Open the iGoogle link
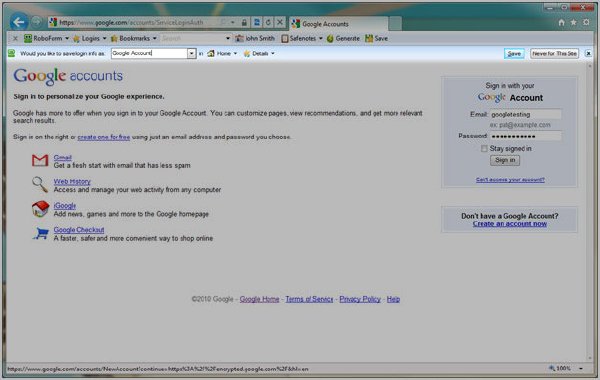This screenshot has height=380, width=600. point(65,205)
